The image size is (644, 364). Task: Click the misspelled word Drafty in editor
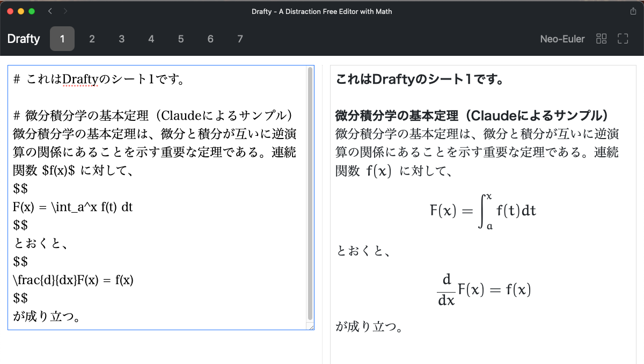click(82, 80)
